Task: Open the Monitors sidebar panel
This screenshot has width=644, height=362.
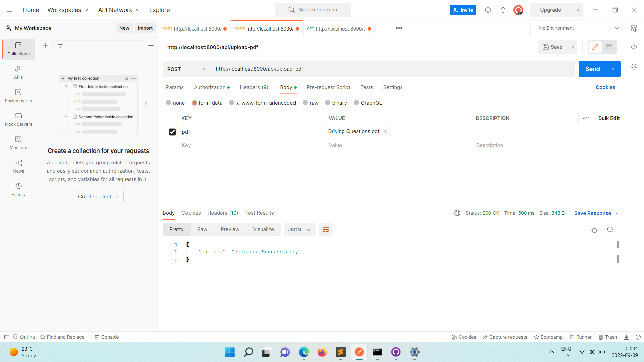Action: 18,143
